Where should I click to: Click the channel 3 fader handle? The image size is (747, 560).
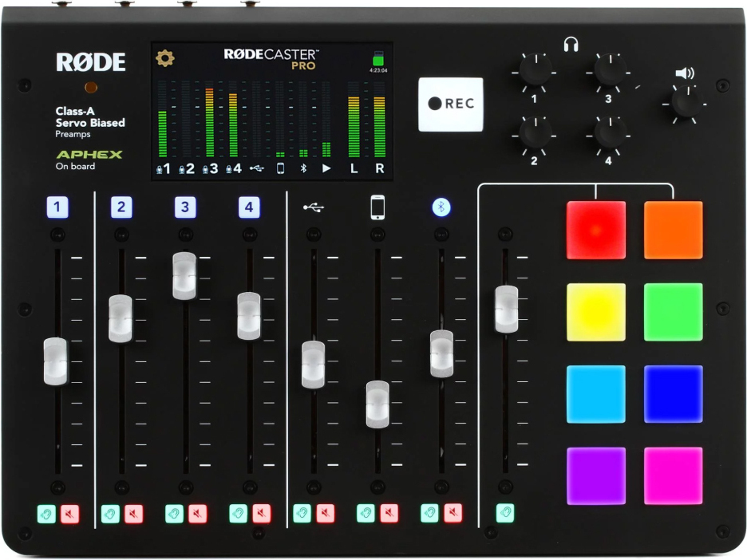click(184, 274)
